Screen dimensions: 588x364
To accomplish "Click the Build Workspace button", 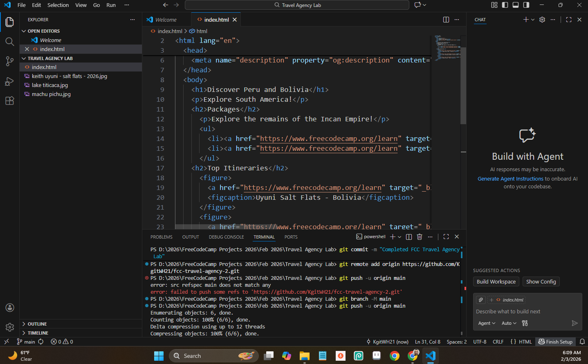I will point(496,281).
